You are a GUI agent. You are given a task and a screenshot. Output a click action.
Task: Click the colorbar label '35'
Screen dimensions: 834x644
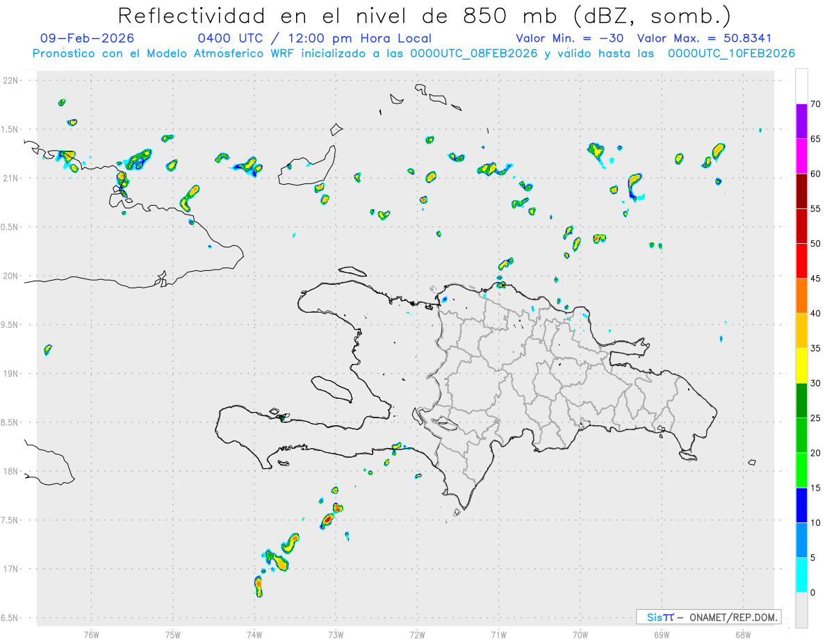point(816,348)
